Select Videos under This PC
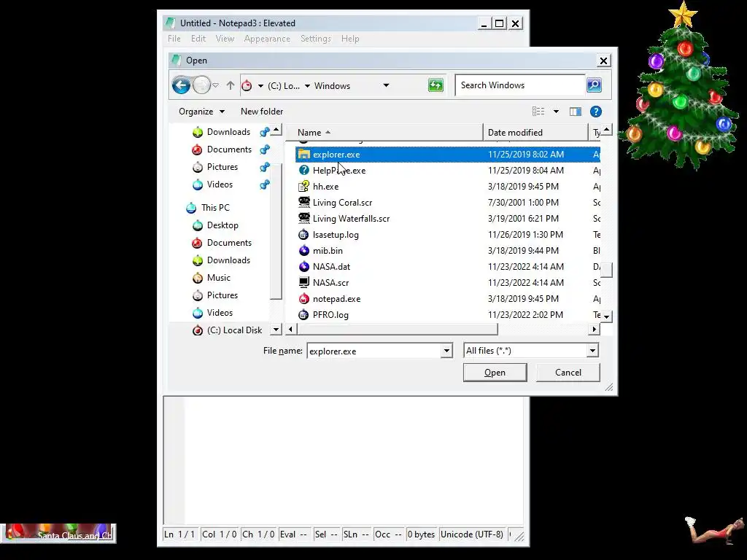Image resolution: width=747 pixels, height=560 pixels. tap(220, 313)
